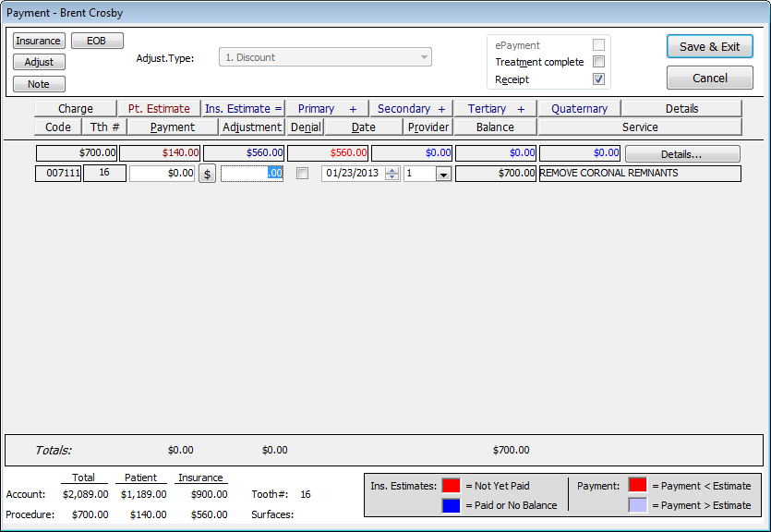Screen dimensions: 771x532
Task: Open the Details... button
Action: tap(682, 154)
